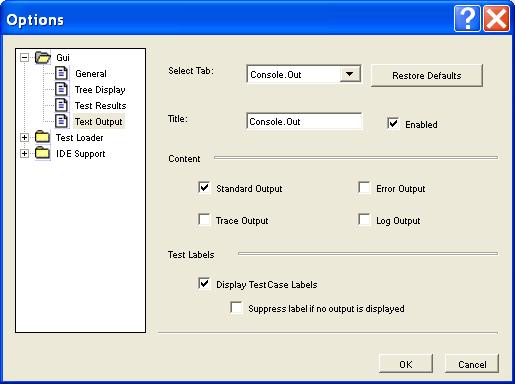Viewport: 515px width, 384px height.
Task: Open the Select Tab dropdown arrow
Action: 350,74
